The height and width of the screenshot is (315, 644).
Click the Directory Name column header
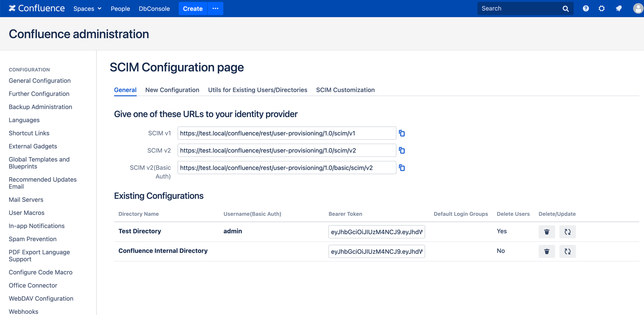[139, 214]
